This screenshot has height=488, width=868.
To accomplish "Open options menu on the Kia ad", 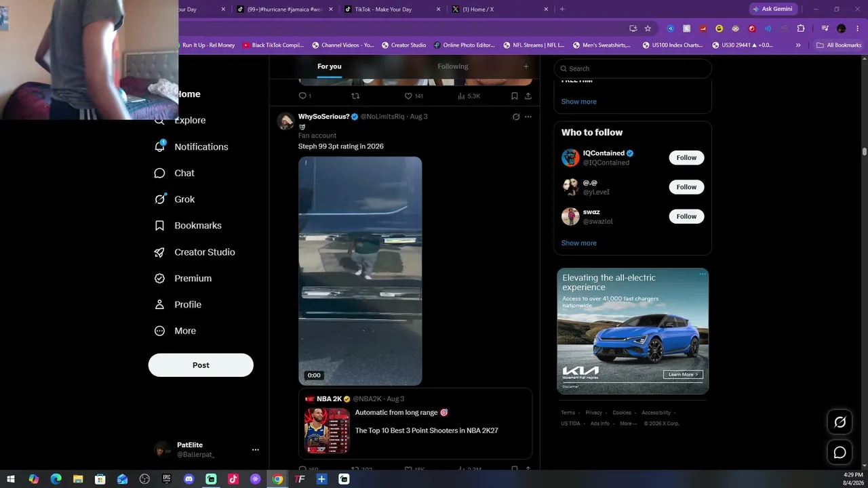I will pyautogui.click(x=703, y=274).
